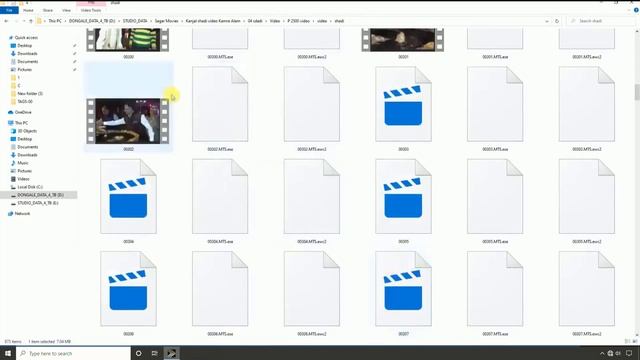Refresh the current folder view
The width and height of the screenshot is (640, 360).
(x=557, y=21)
